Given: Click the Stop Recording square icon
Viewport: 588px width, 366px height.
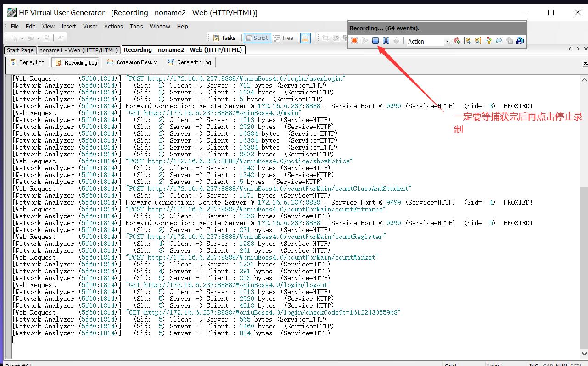Looking at the screenshot, I should click(375, 41).
